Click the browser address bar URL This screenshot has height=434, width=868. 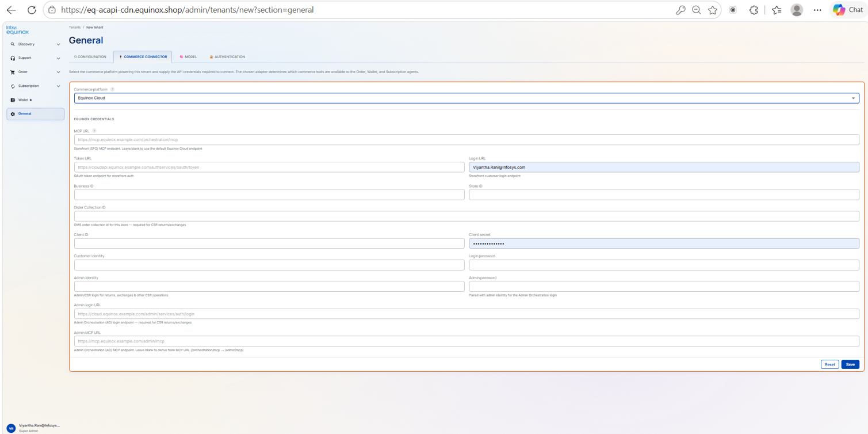[x=187, y=10]
